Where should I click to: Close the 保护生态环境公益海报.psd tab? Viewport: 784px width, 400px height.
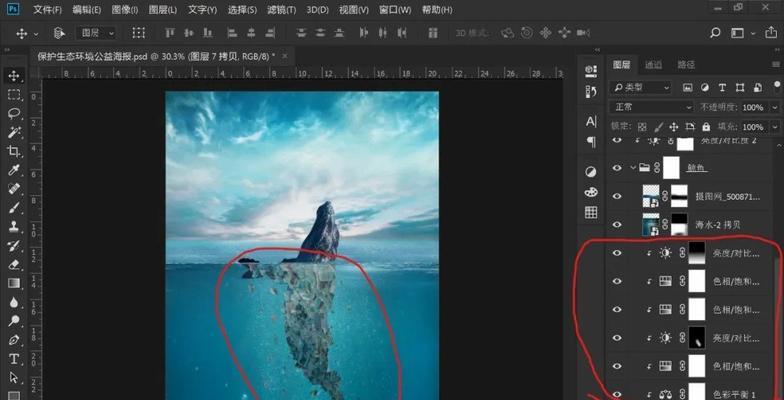click(x=285, y=56)
